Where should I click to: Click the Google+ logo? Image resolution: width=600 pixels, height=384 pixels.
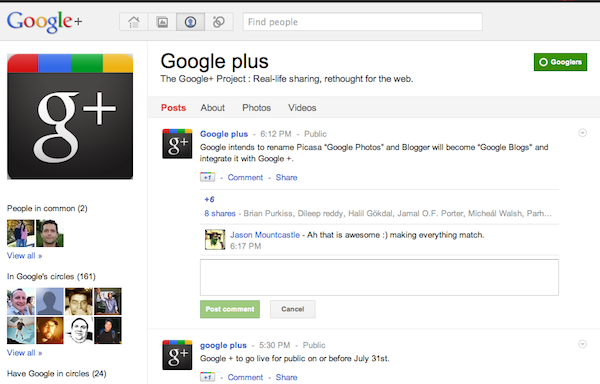point(44,21)
